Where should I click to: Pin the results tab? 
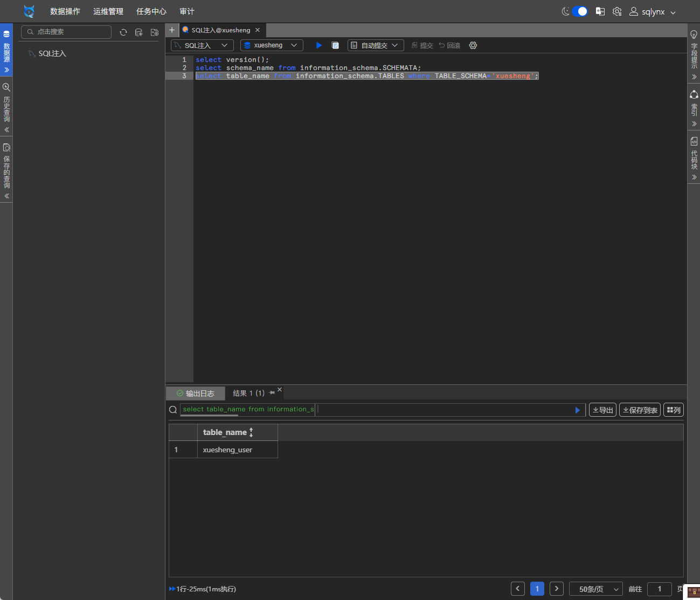tap(272, 393)
